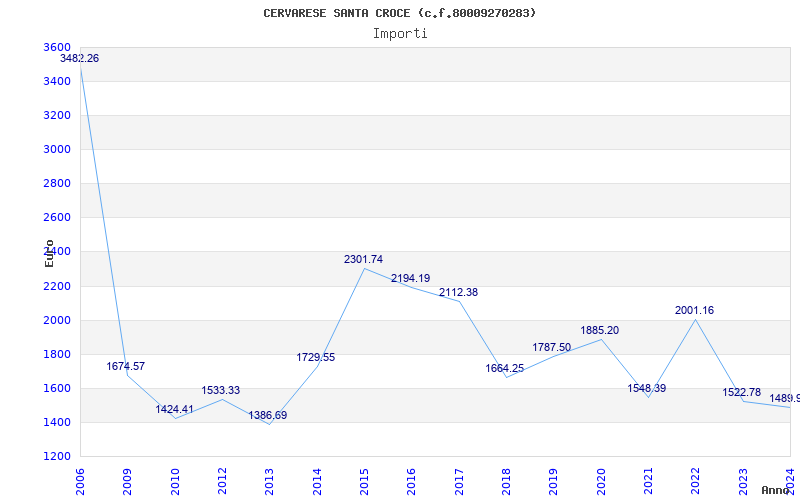
Task: Click the 2006 year axis label
Action: tap(80, 481)
